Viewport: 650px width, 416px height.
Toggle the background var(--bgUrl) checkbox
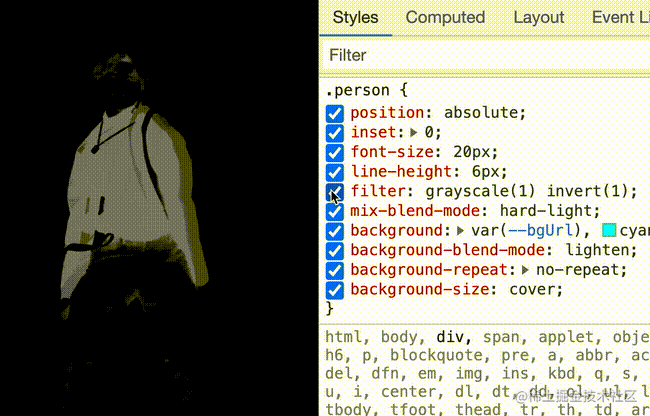334,231
